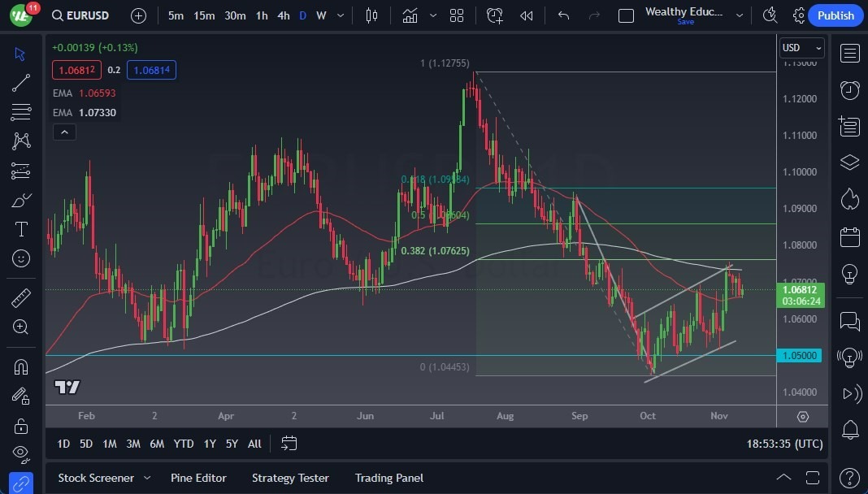Click the Publish button
Screen dimensions: 868x494
835,15
